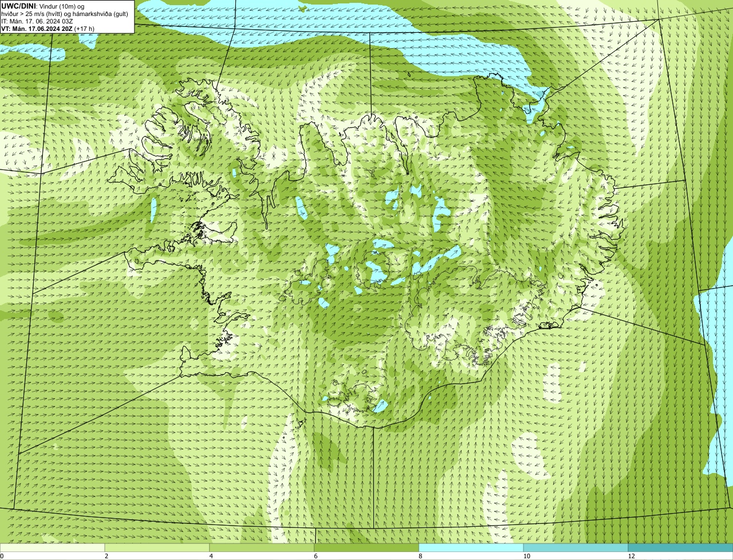Screen dimensions: 733x560
Task: Click the "2" label under the color scale
Action: (106, 556)
